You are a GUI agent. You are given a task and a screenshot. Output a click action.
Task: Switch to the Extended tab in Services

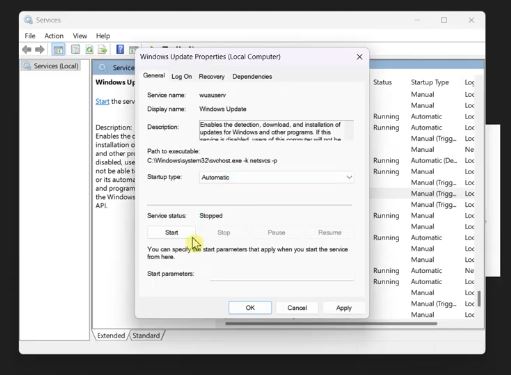(111, 335)
